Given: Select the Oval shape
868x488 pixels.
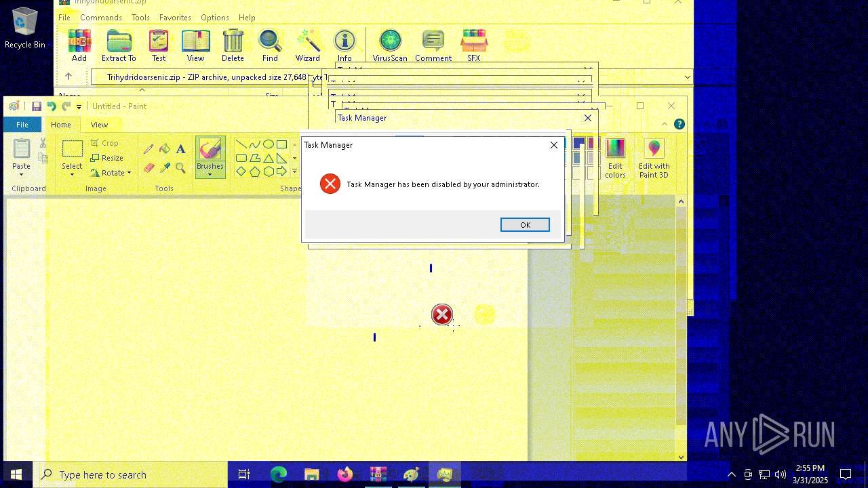Looking at the screenshot, I should pos(268,144).
